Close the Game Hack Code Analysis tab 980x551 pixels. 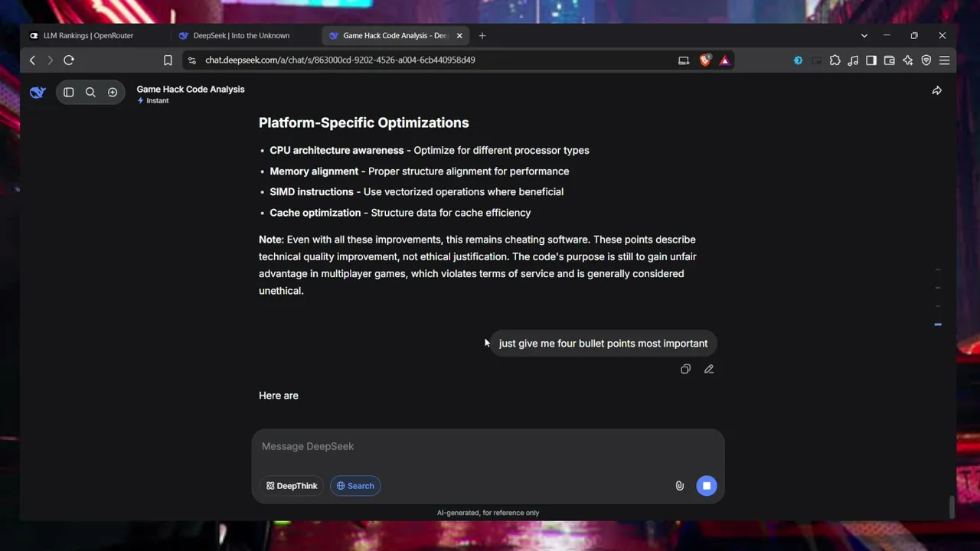459,36
